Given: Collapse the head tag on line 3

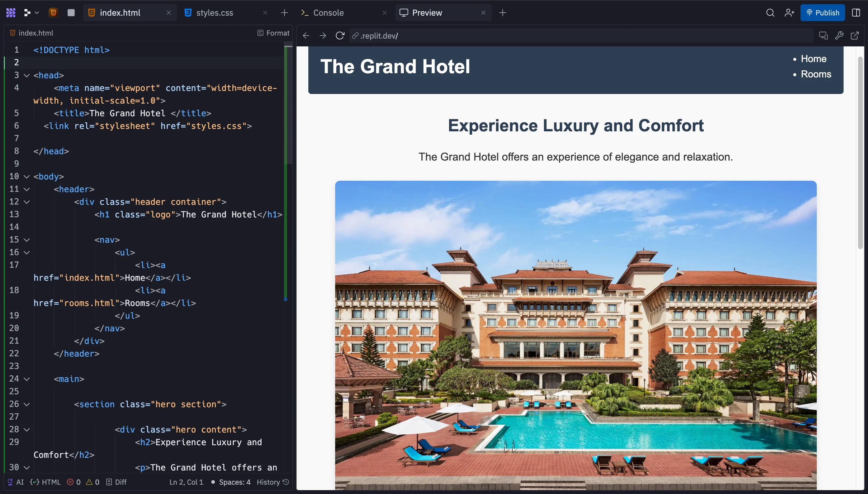Looking at the screenshot, I should click(x=27, y=75).
